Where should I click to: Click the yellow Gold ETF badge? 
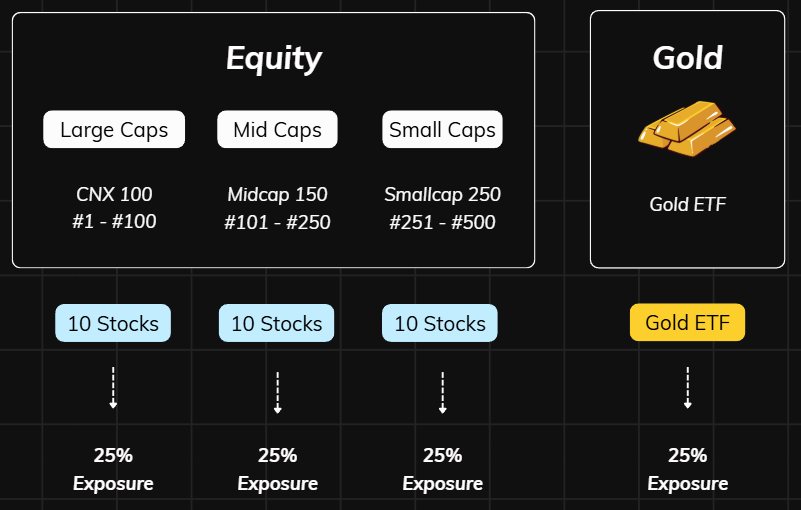[688, 322]
